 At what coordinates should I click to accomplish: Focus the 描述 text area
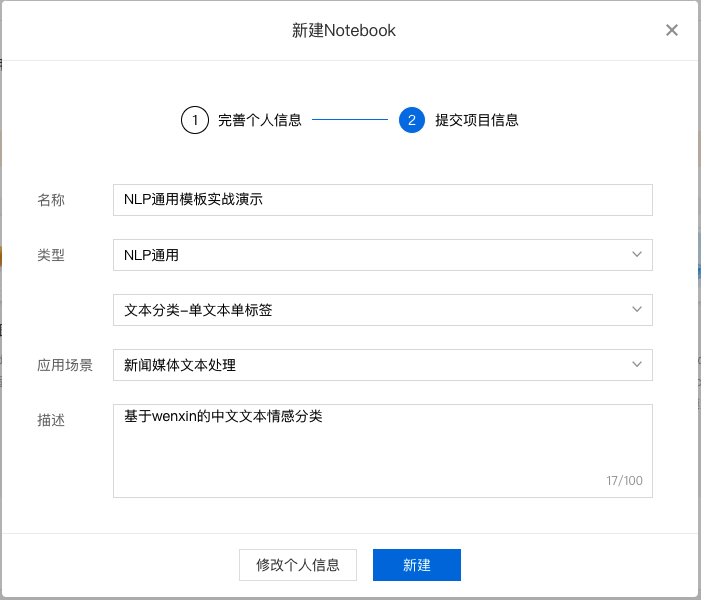point(383,451)
